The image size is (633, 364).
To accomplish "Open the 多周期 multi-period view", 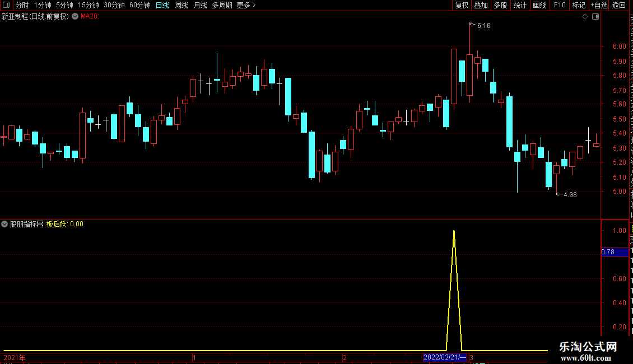I will 222,5.
